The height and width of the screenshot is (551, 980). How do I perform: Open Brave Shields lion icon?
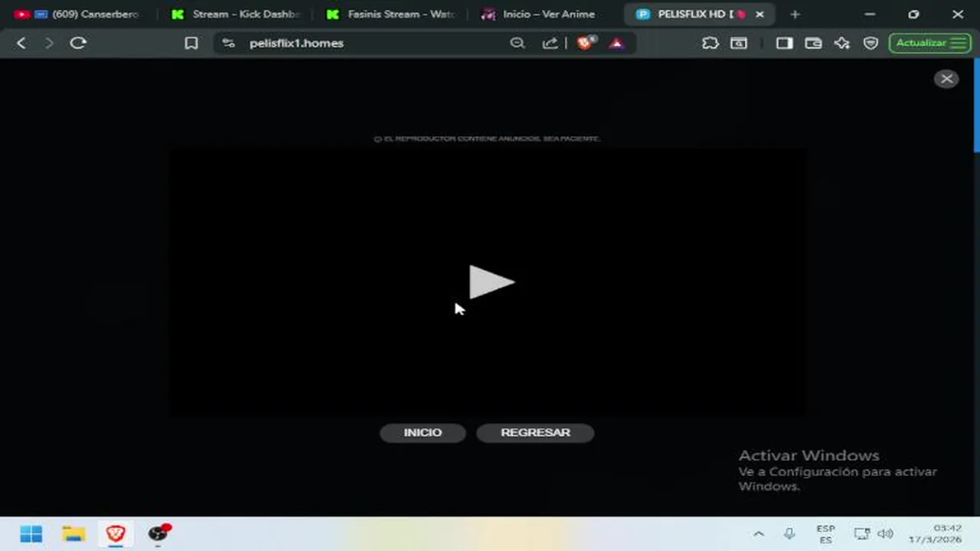tap(586, 43)
